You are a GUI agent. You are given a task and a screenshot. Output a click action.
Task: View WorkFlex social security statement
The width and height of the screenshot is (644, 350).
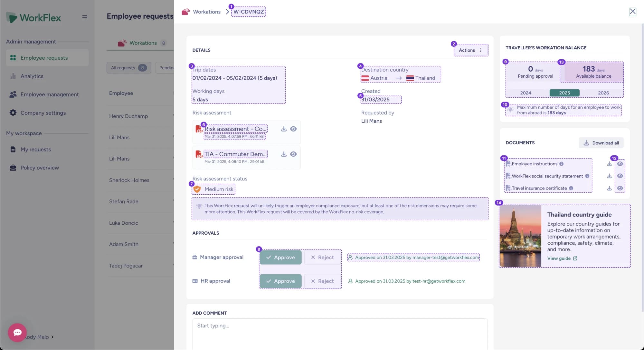620,176
